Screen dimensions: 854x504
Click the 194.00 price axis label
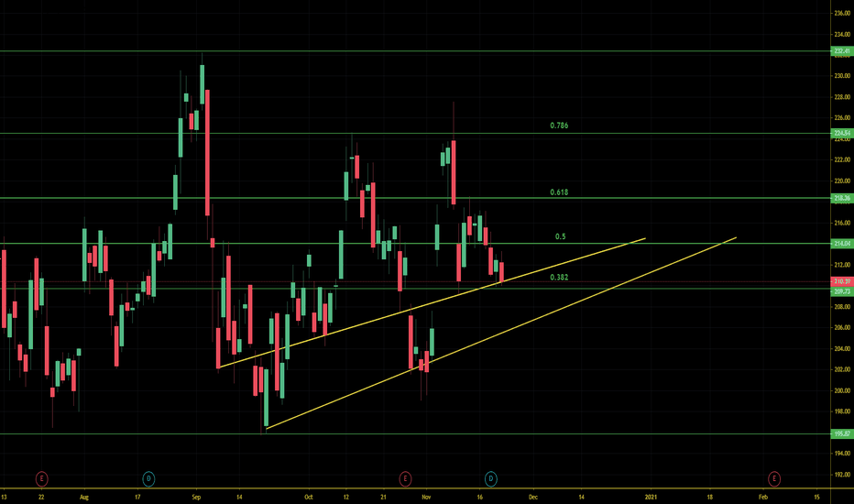click(842, 454)
